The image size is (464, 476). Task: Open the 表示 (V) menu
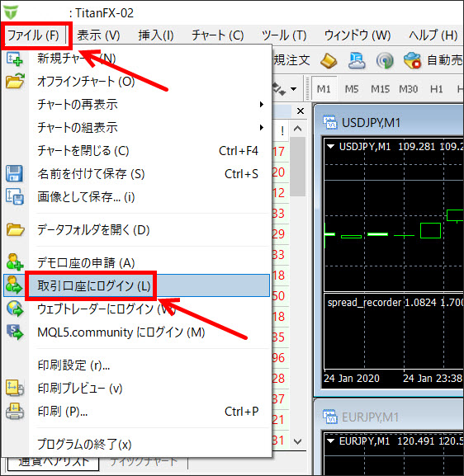coord(98,35)
